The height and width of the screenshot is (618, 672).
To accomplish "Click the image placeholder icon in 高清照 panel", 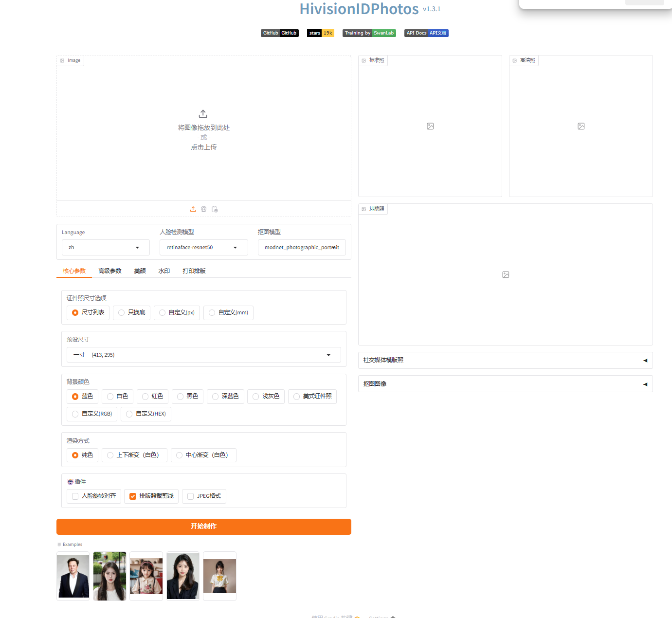I will click(x=581, y=127).
